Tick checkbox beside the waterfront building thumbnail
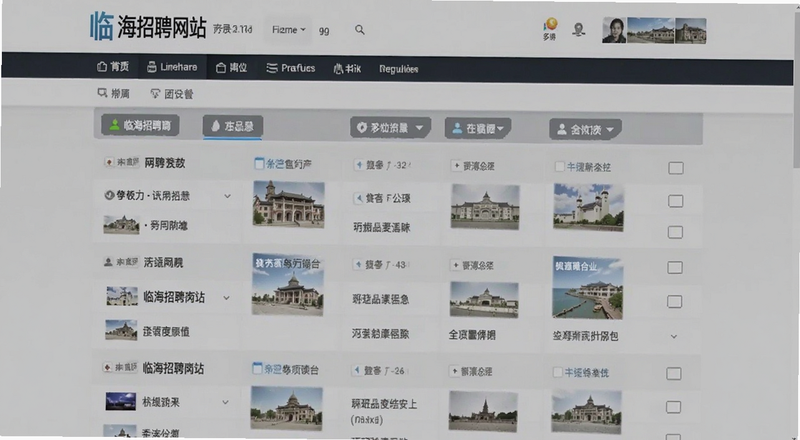Viewport: 800px width, 440px height. [x=674, y=301]
